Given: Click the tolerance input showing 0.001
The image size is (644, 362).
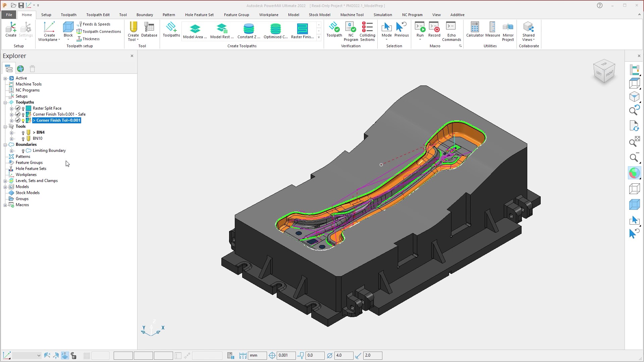Looking at the screenshot, I should point(286,355).
